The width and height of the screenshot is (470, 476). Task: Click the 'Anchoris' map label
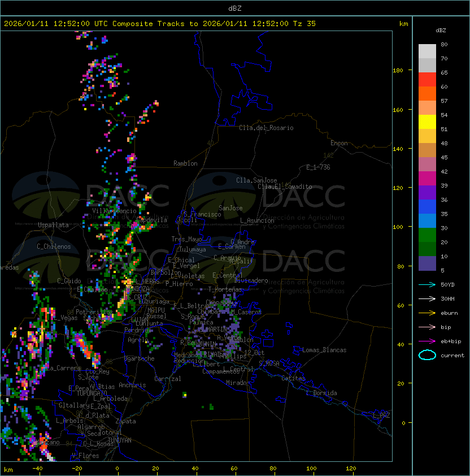tap(132, 385)
